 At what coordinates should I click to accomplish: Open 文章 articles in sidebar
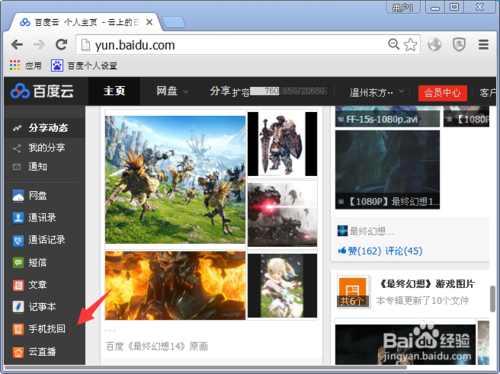click(29, 285)
